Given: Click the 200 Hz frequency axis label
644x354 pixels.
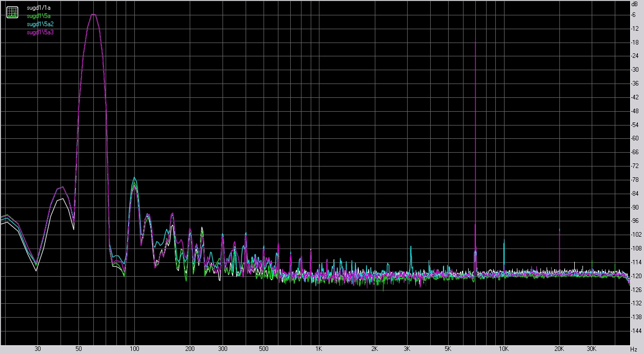Looking at the screenshot, I should [x=190, y=348].
